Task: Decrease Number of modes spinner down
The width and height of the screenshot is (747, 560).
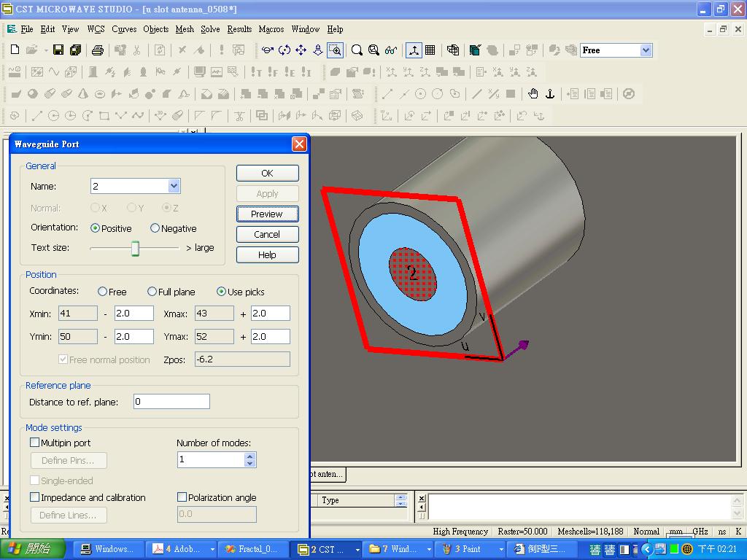Action: click(250, 463)
